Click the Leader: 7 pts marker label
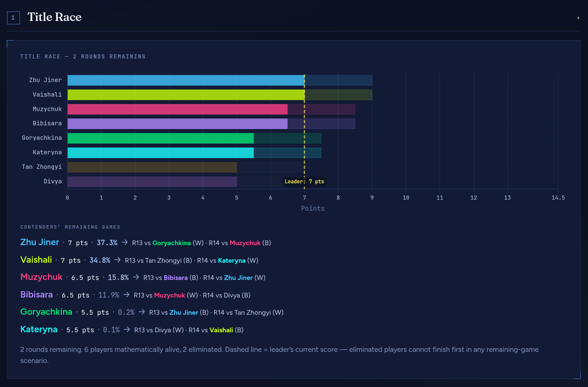This screenshot has width=588, height=387. coord(304,182)
